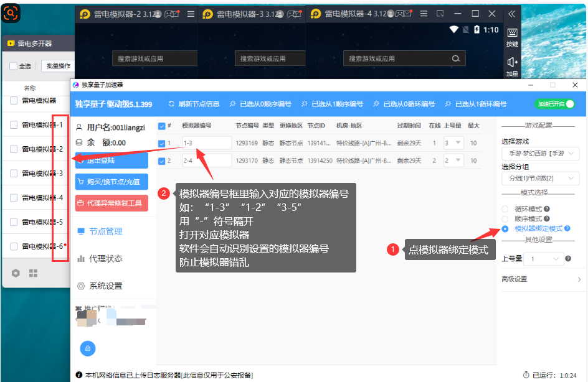Check 全选 checkbox in 雷电多开器

click(13, 66)
